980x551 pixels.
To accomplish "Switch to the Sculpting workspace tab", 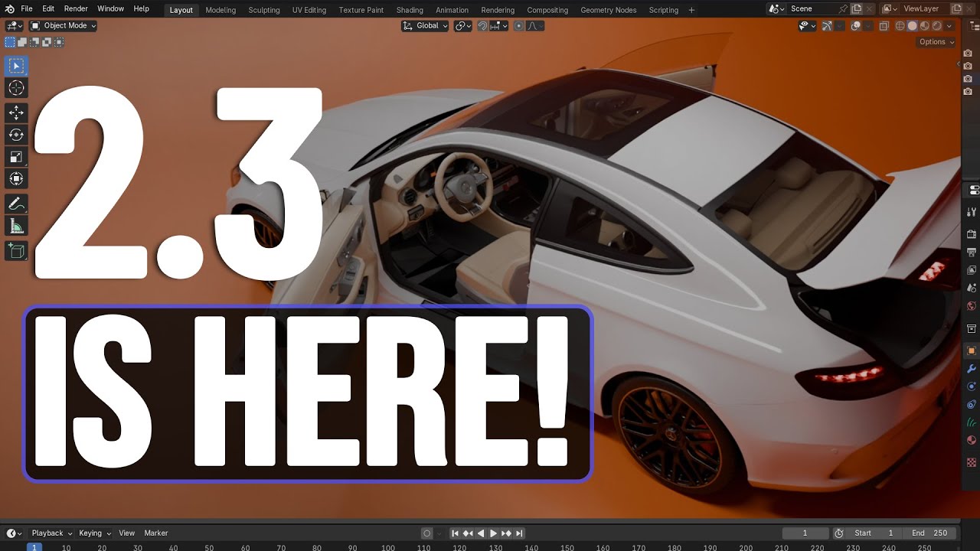I will click(x=264, y=10).
